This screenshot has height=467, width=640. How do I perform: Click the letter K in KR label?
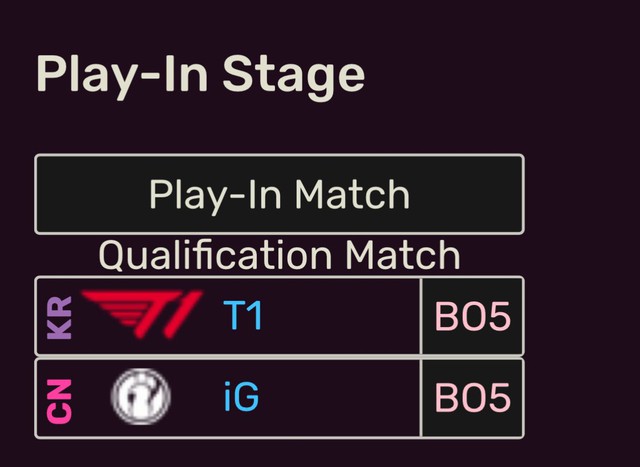(x=61, y=328)
